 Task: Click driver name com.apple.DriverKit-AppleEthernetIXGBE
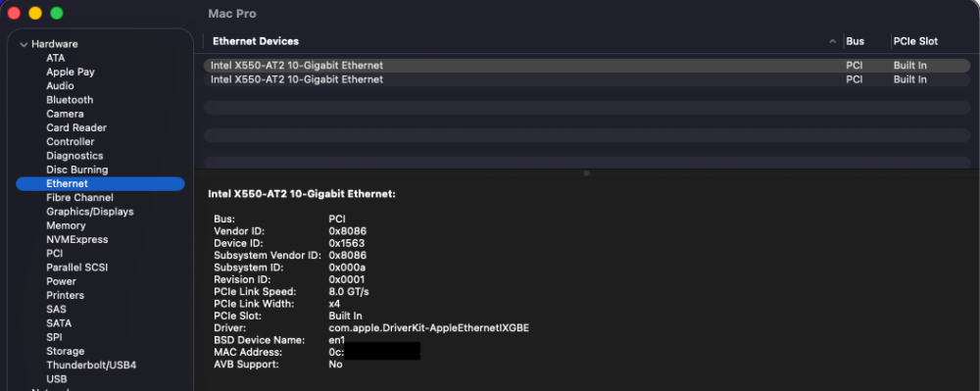[x=429, y=328]
